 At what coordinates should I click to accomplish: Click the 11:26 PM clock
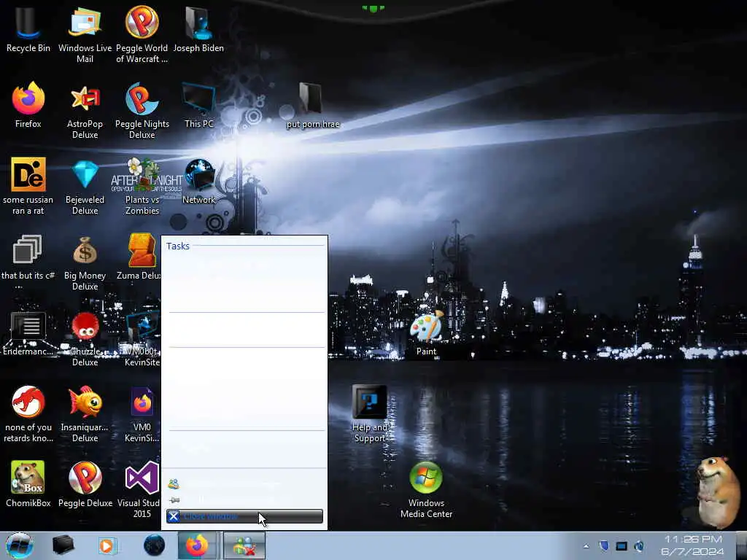click(693, 545)
